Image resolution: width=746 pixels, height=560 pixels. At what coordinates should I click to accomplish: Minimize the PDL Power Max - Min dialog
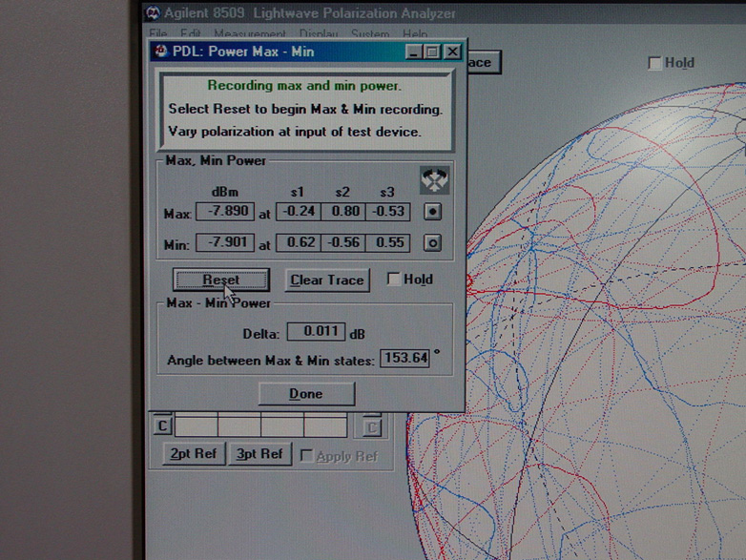click(414, 52)
